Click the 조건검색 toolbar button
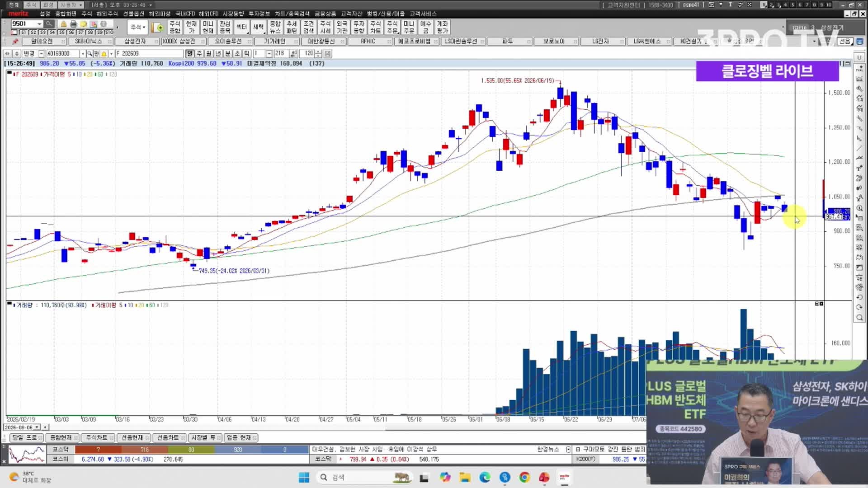The image size is (868, 488). (x=308, y=27)
